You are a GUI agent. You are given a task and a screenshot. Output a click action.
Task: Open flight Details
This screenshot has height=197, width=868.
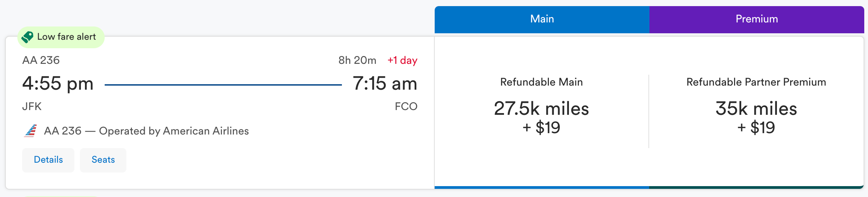(x=48, y=160)
